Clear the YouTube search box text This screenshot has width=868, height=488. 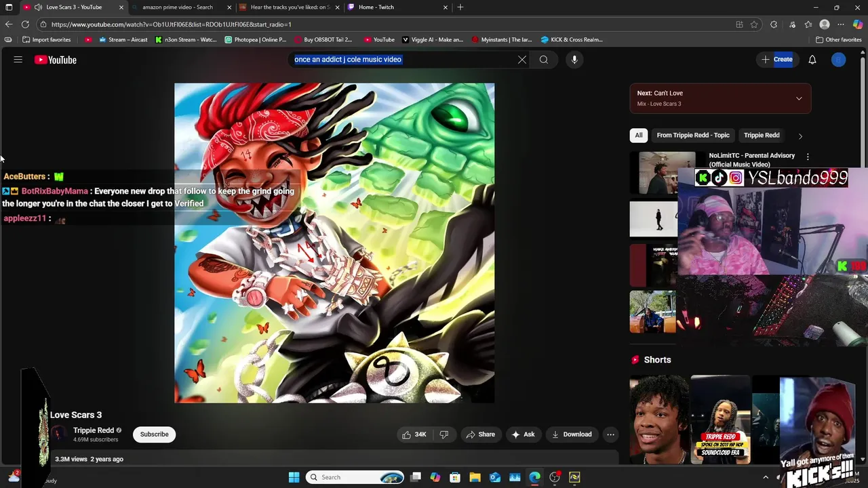click(x=522, y=60)
